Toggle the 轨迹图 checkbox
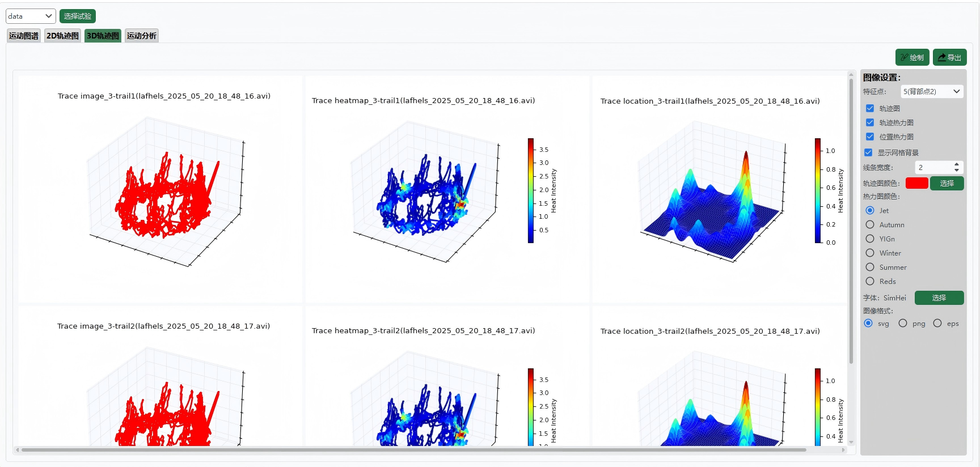 point(870,108)
